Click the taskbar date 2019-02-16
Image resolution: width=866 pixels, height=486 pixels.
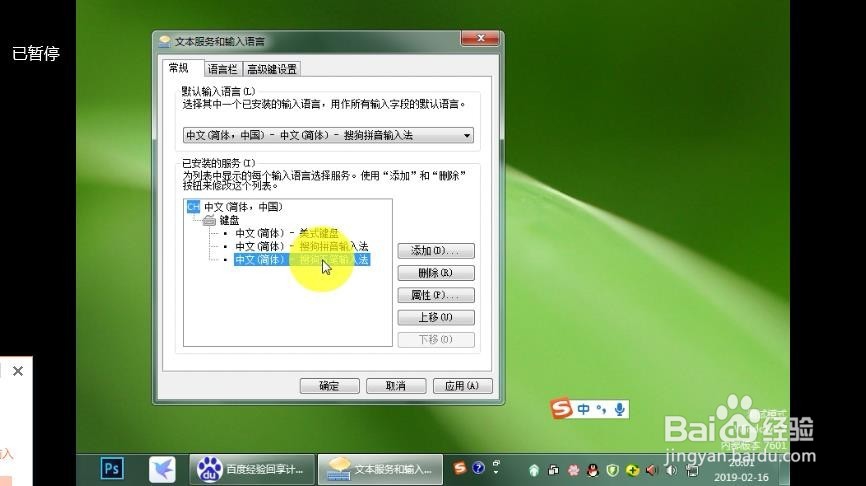[x=741, y=477]
